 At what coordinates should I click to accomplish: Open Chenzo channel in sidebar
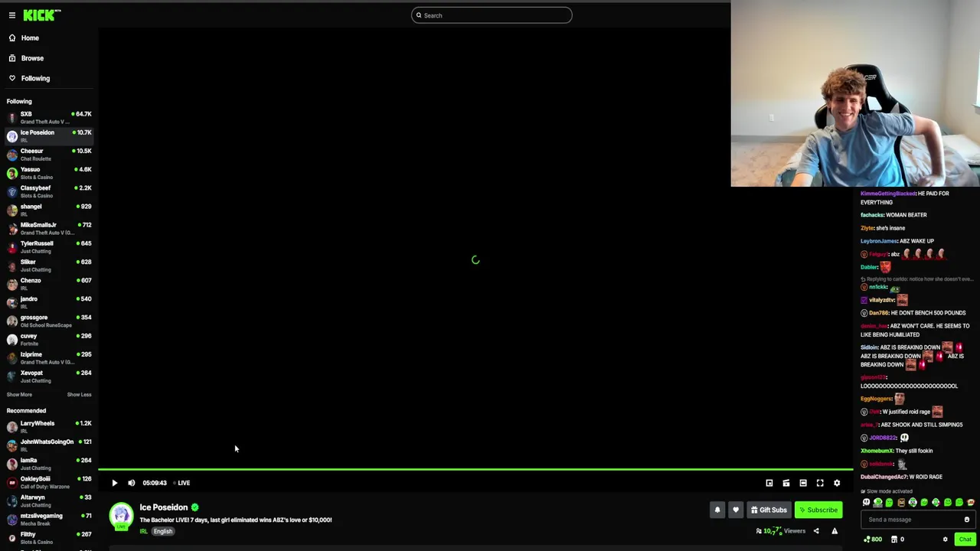[49, 284]
